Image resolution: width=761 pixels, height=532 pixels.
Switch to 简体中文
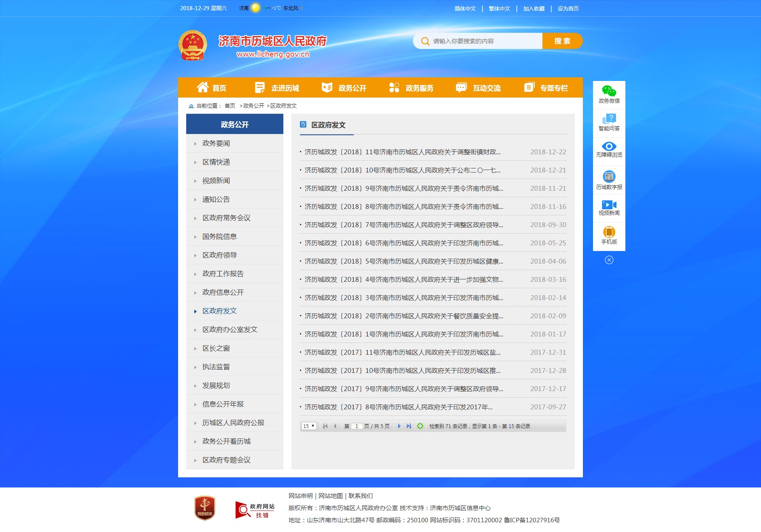click(x=465, y=9)
